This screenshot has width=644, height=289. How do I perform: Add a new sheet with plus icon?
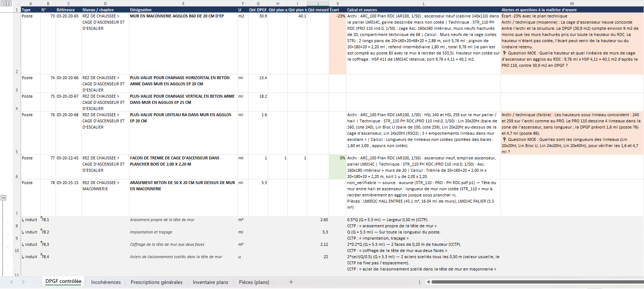coord(291,282)
